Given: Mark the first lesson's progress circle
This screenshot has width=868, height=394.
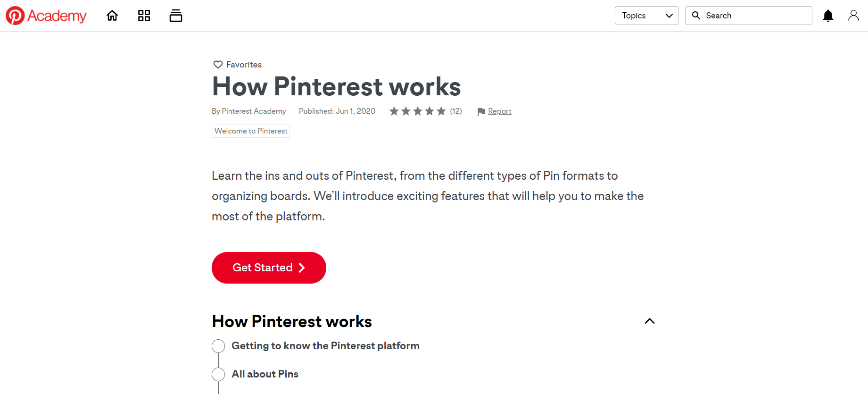Looking at the screenshot, I should (x=218, y=346).
